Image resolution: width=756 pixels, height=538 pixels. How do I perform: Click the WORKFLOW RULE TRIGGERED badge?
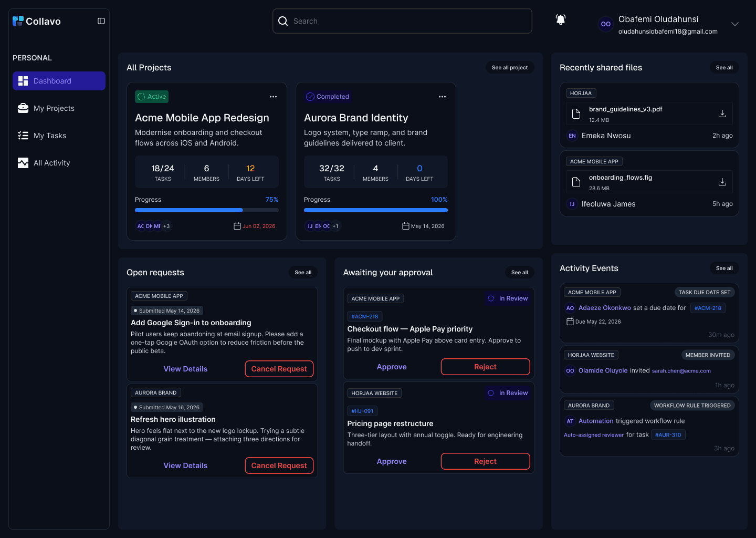coord(692,405)
